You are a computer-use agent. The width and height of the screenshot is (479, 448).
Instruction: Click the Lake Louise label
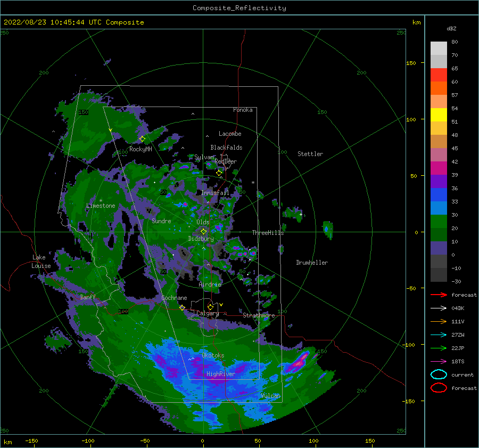[41, 262]
